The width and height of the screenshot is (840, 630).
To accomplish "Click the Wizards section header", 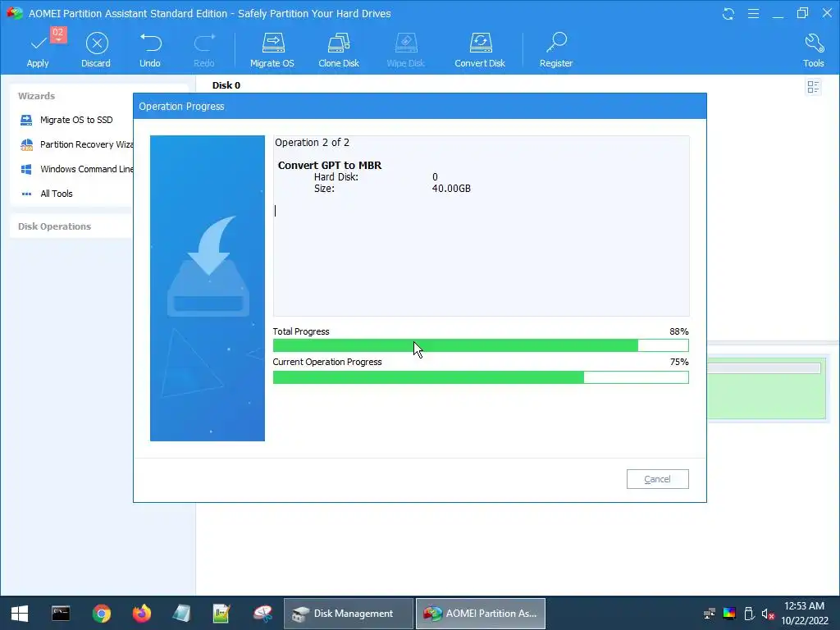I will pyautogui.click(x=36, y=96).
